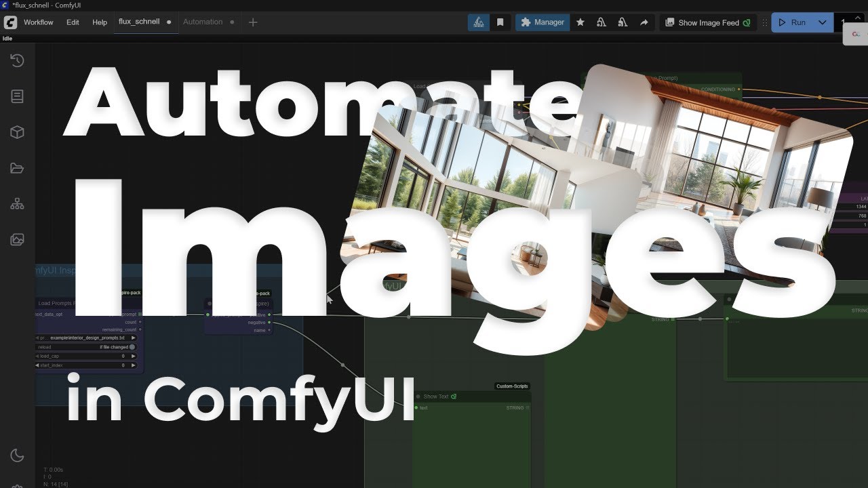Open the model library box icon

pos(17,132)
